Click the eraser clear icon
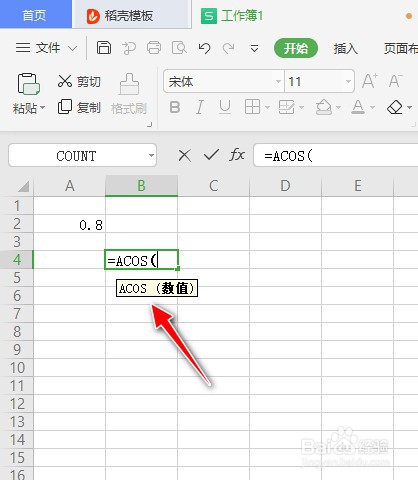 click(x=395, y=107)
